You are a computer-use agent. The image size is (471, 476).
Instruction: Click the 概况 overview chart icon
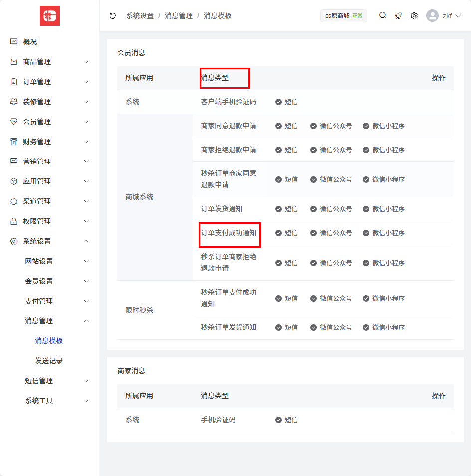(14, 42)
